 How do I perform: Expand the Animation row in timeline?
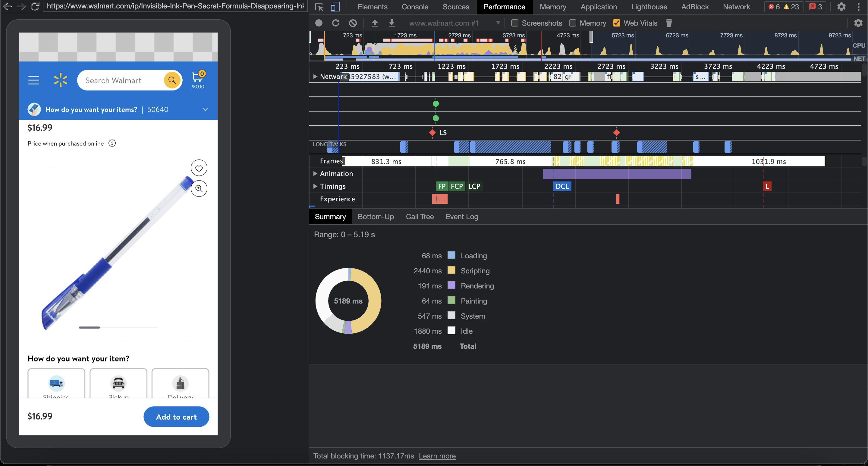[315, 173]
